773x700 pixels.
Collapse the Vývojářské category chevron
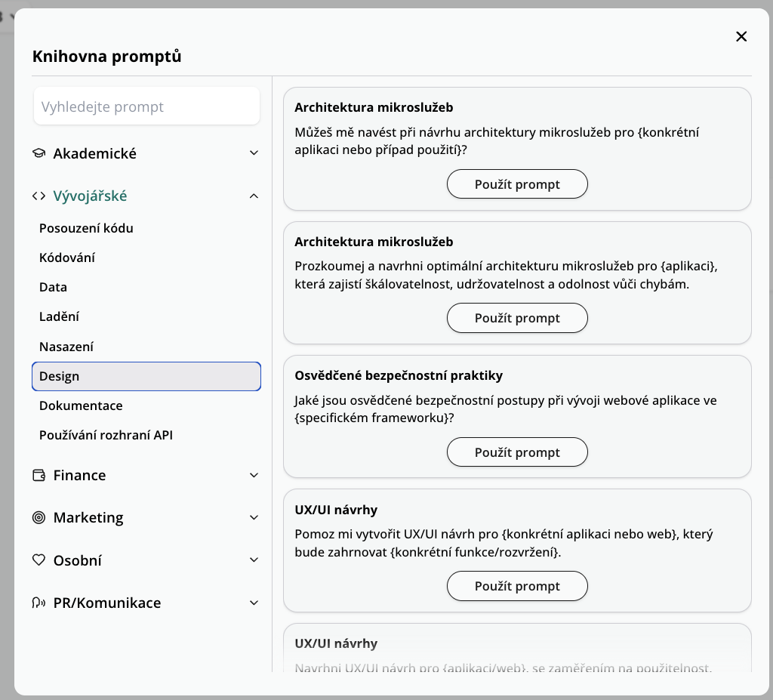254,196
